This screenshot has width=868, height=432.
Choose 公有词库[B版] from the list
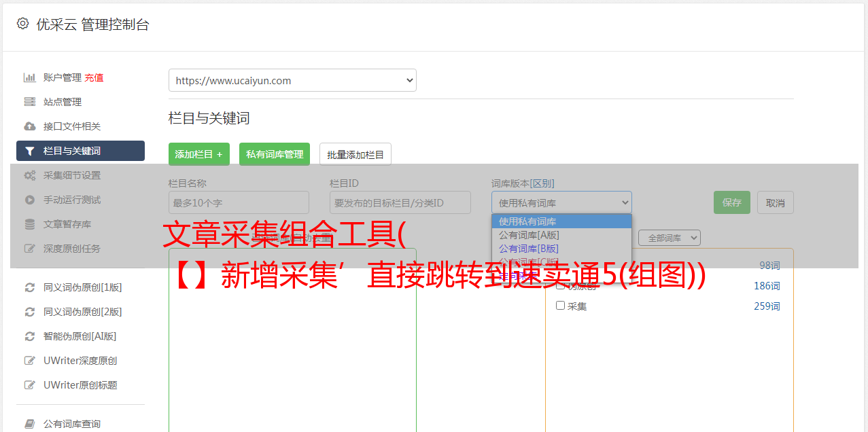[561, 249]
